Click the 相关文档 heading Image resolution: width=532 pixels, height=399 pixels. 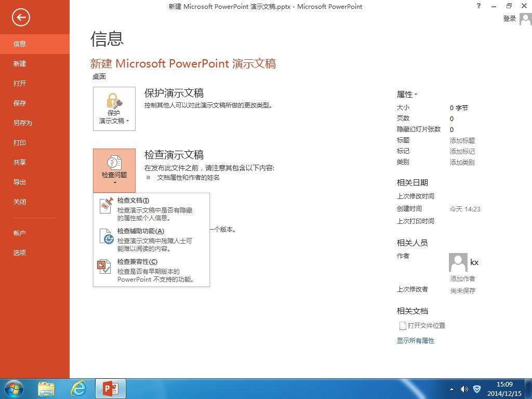pos(412,311)
